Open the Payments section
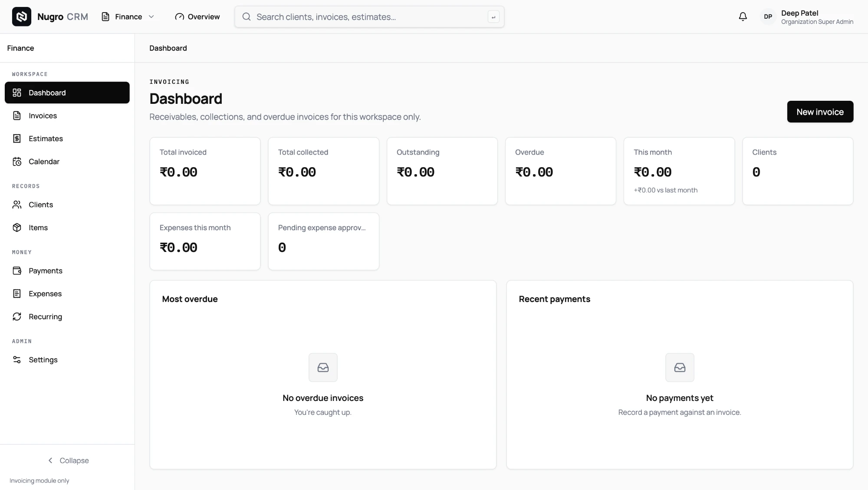Viewport: 868px width, 490px height. 67,271
